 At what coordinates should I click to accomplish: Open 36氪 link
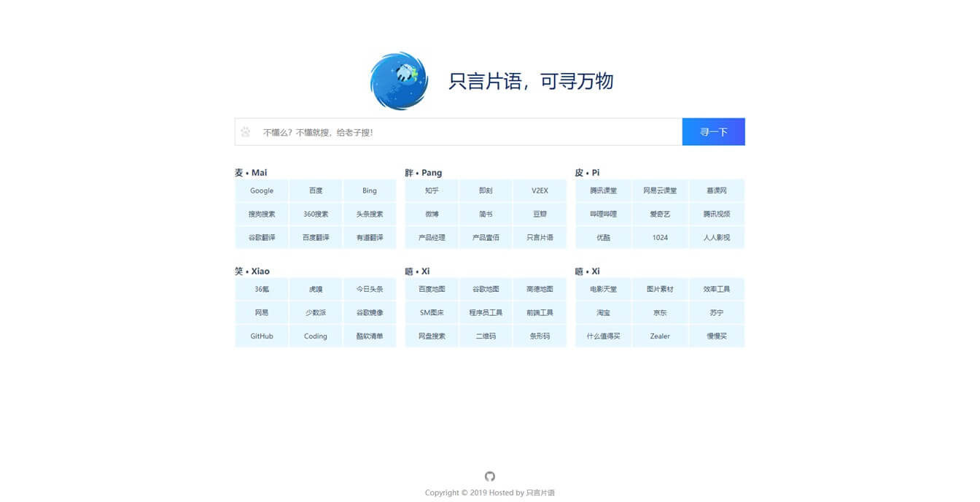(262, 289)
